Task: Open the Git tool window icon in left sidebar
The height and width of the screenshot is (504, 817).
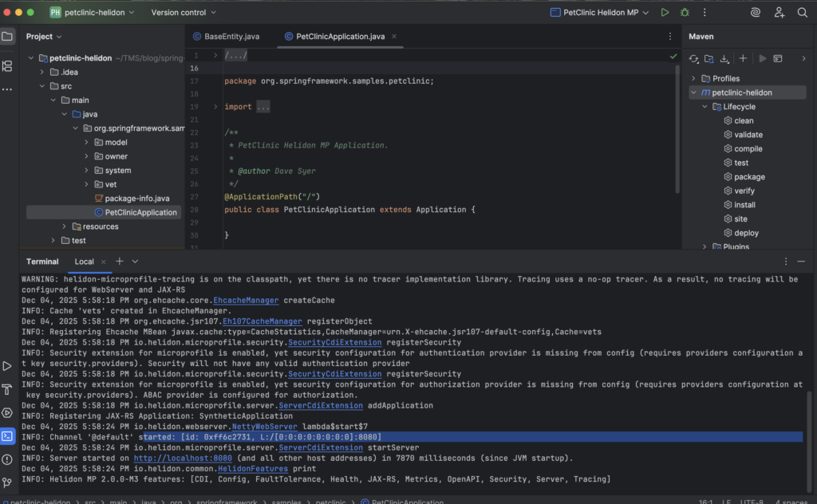Action: (7, 482)
